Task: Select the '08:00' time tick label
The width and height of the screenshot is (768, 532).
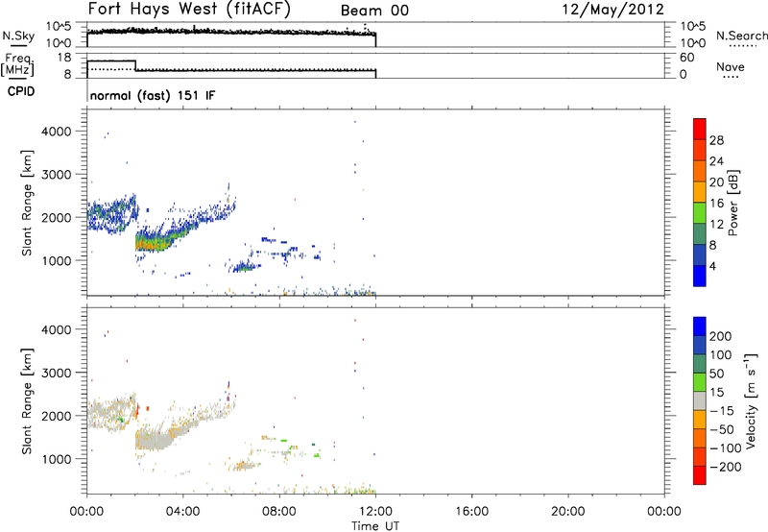Action: pos(279,512)
